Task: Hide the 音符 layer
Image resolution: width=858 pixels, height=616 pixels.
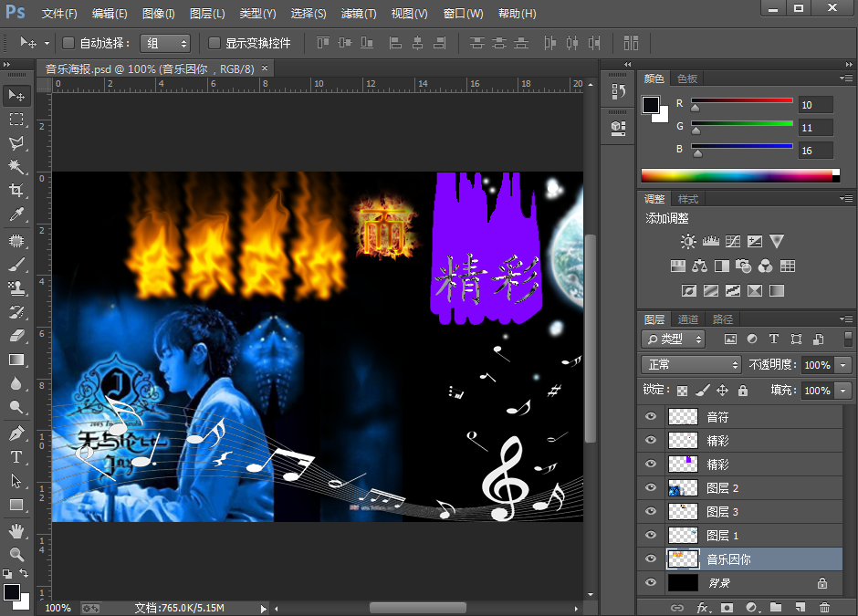Action: 651,417
